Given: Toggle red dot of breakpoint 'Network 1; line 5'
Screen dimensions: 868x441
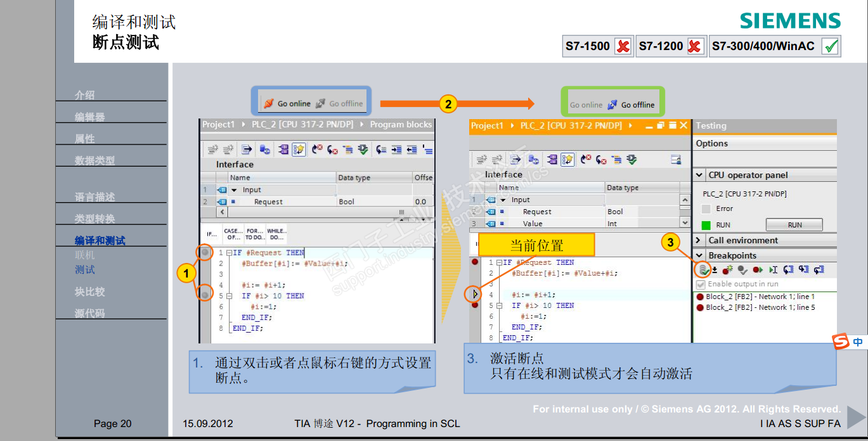Looking at the screenshot, I should tap(700, 307).
